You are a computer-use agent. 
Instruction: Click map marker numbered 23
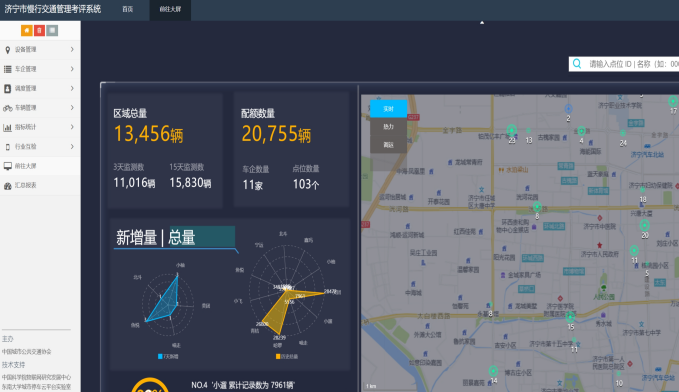click(x=512, y=131)
